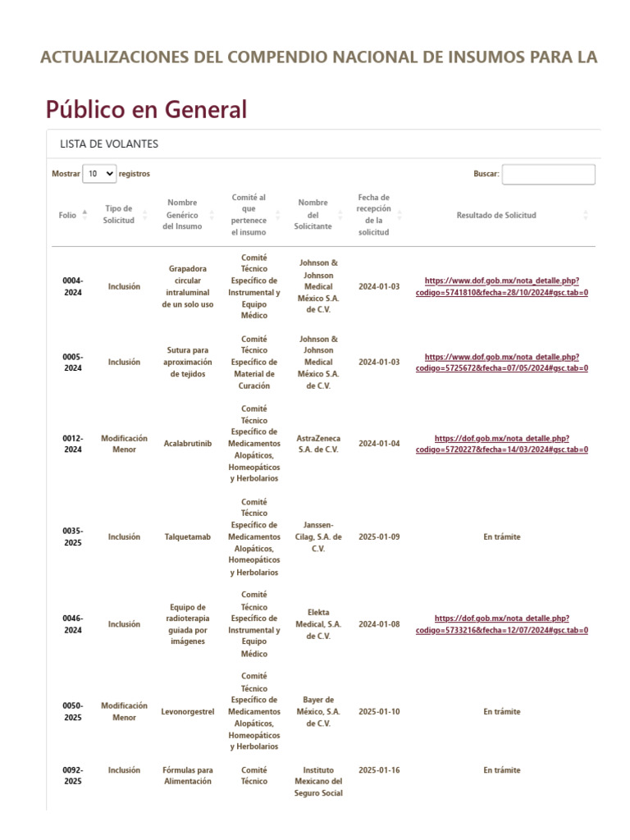
Task: Sort table by Folio column arrows
Action: [84, 215]
